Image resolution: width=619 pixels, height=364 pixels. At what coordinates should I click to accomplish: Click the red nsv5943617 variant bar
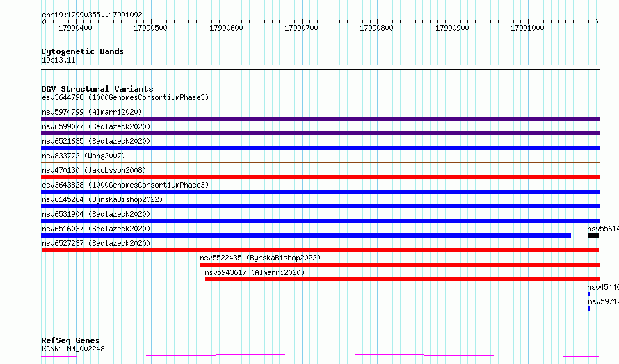(402, 279)
